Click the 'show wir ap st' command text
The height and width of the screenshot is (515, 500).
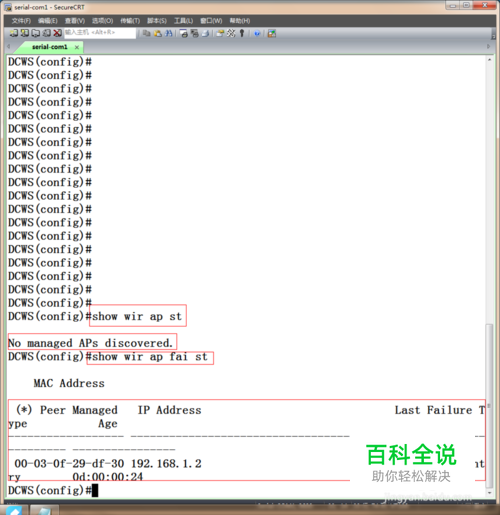pos(137,316)
